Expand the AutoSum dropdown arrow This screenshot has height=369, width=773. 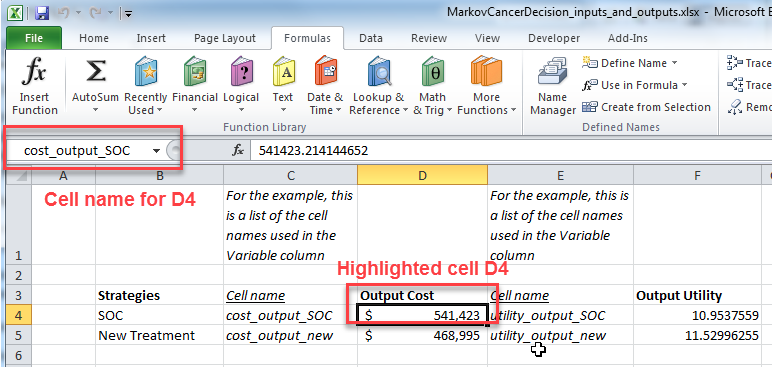[x=95, y=110]
